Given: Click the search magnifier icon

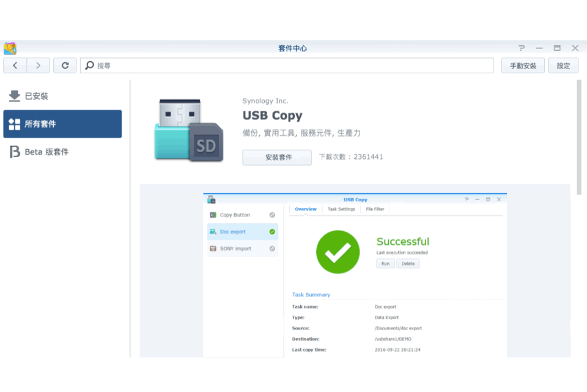Looking at the screenshot, I should tap(89, 65).
